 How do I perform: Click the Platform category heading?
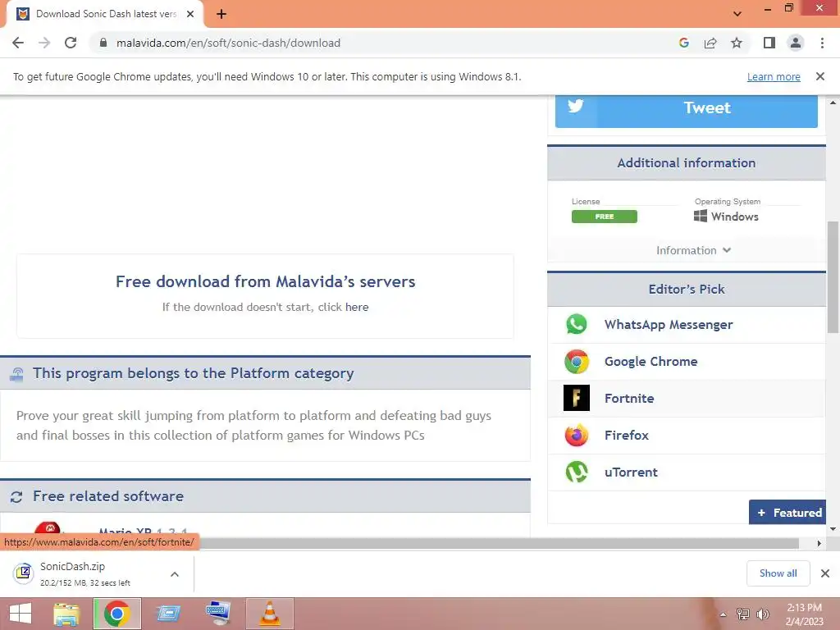tap(193, 373)
